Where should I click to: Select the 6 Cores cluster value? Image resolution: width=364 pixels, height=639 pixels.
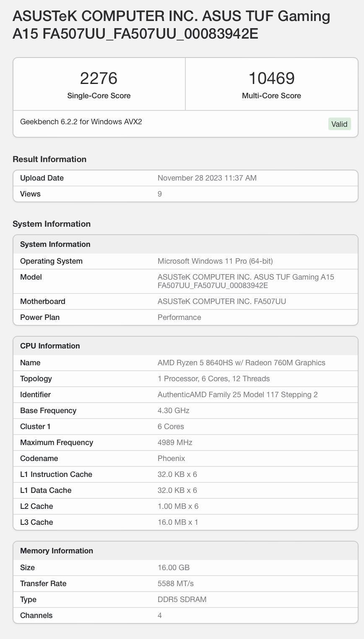(171, 427)
